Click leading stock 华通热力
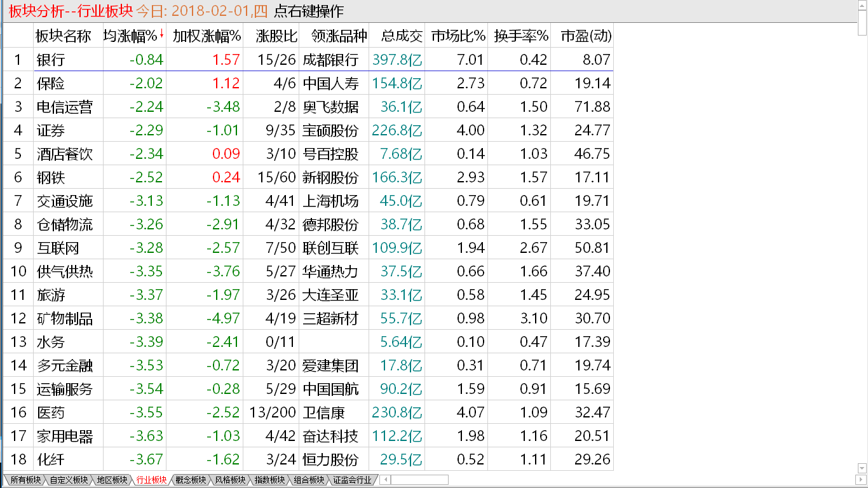Screen dimensions: 868x488 coord(330,271)
